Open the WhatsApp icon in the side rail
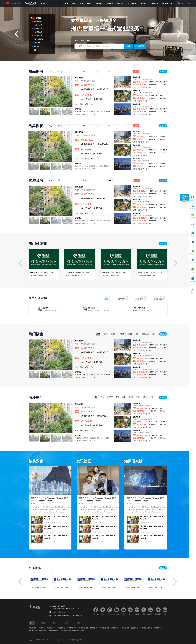Image resolution: width=196 pixels, height=644 pixels. coord(193,251)
